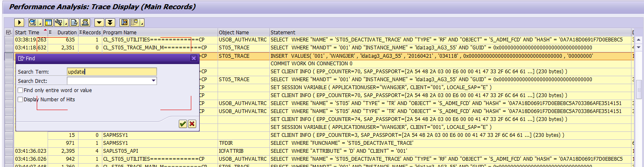Click the Statement column header
This screenshot has width=644, height=167.
point(283,32)
